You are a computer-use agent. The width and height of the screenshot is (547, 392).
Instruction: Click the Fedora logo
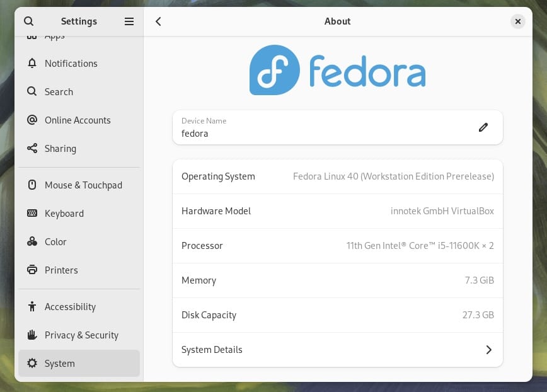(337, 69)
